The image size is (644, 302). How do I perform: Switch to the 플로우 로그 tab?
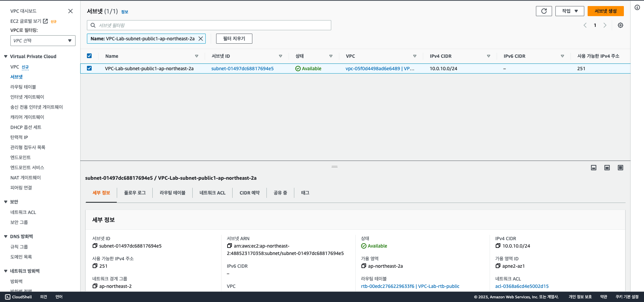(x=135, y=193)
